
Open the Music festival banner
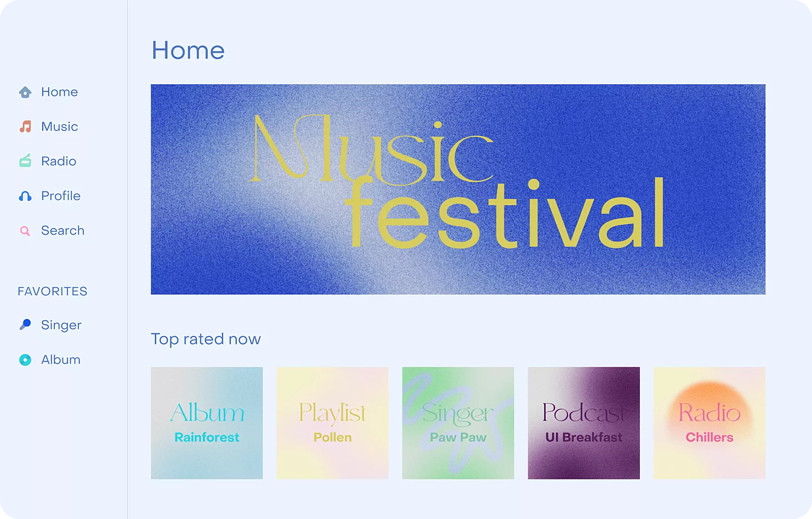(458, 189)
